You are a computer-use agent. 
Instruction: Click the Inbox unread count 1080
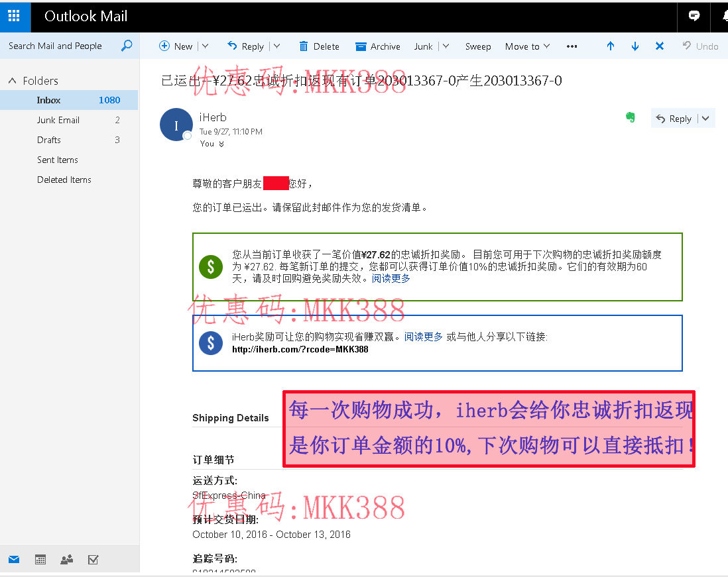coord(109,100)
